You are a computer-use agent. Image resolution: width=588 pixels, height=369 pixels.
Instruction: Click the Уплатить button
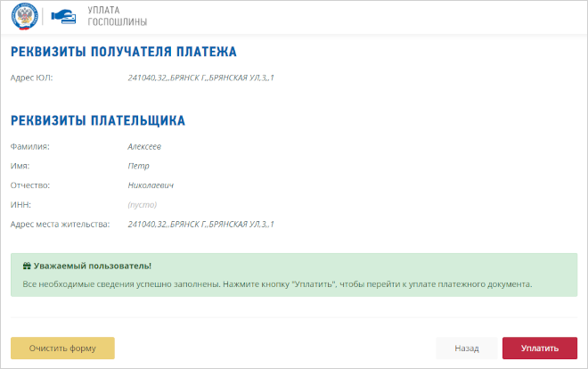click(x=540, y=348)
